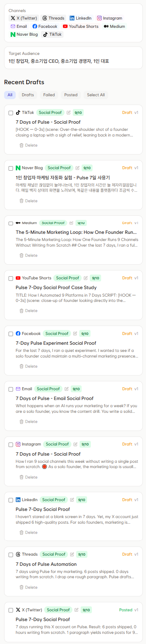Click the trash icon on YouTube Shorts draft

click(x=21, y=311)
